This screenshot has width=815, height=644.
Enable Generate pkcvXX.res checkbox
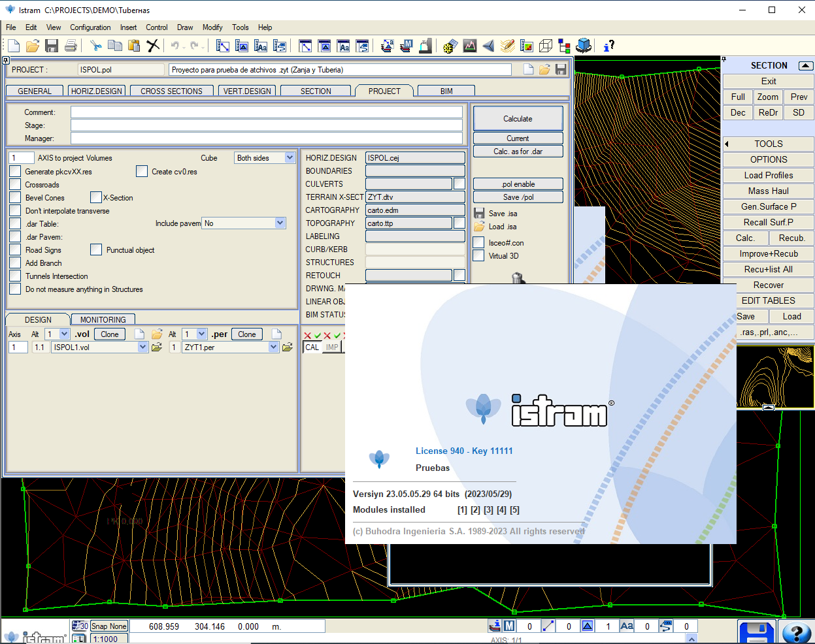pyautogui.click(x=15, y=171)
